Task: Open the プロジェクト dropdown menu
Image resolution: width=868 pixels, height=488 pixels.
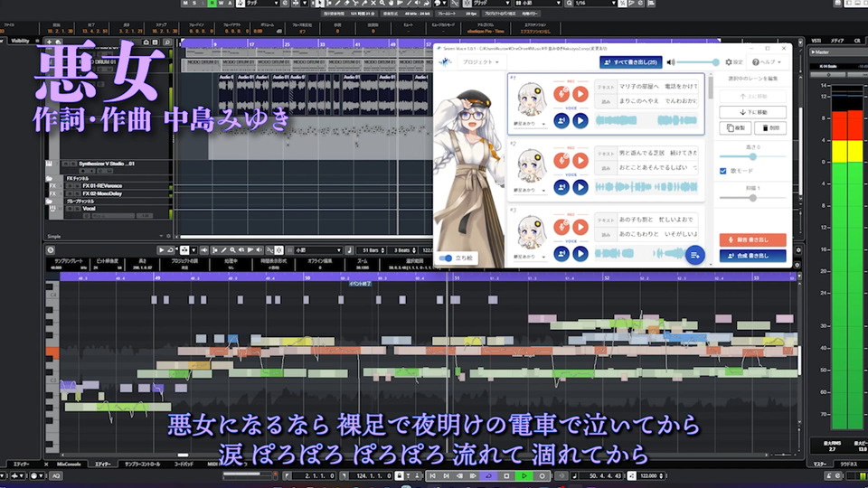Action: point(480,62)
